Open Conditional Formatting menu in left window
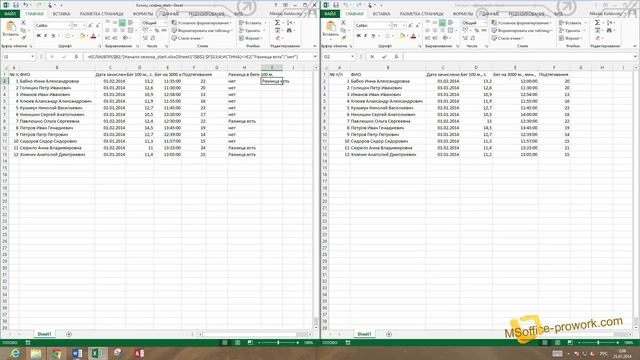640x360 pixels. pyautogui.click(x=202, y=23)
